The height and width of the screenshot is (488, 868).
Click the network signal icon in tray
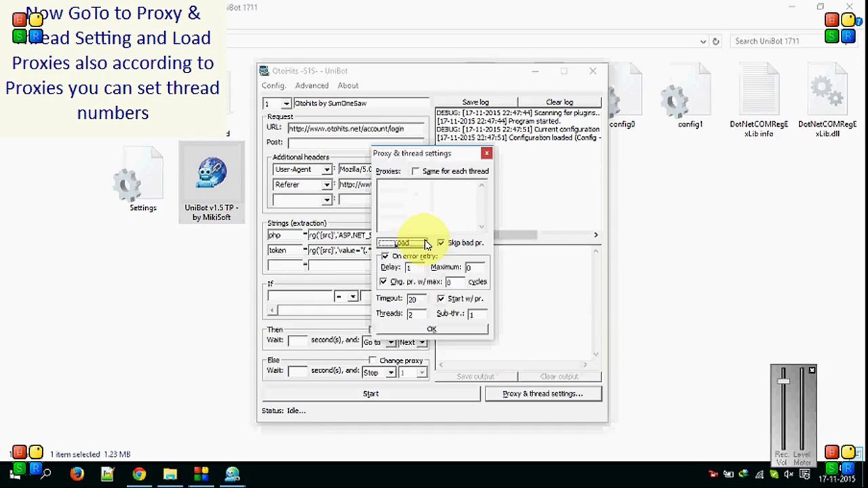(x=760, y=474)
